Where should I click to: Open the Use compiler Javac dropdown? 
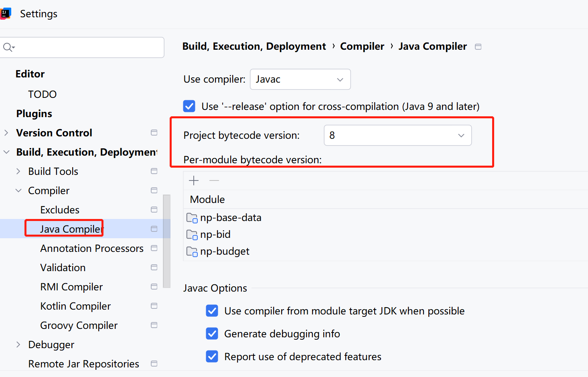(x=300, y=79)
